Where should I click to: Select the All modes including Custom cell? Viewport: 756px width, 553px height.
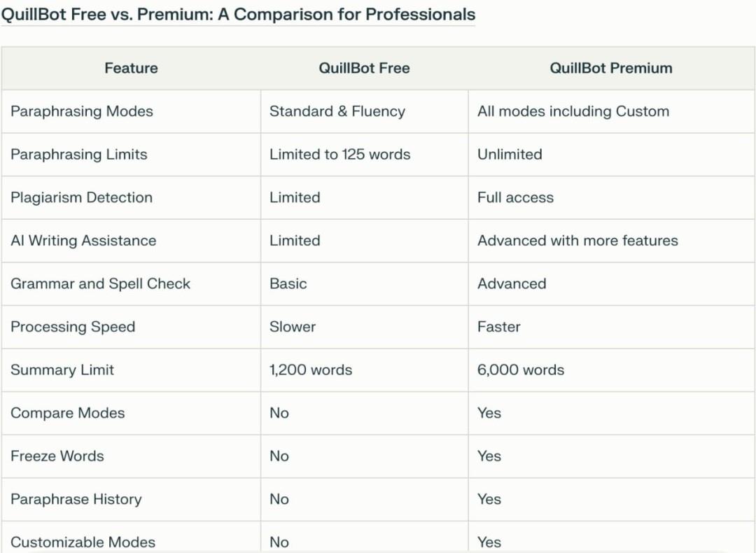[573, 111]
